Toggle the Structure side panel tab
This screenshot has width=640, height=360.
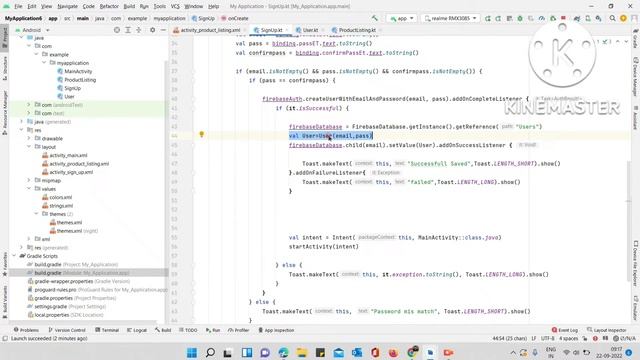click(4, 67)
